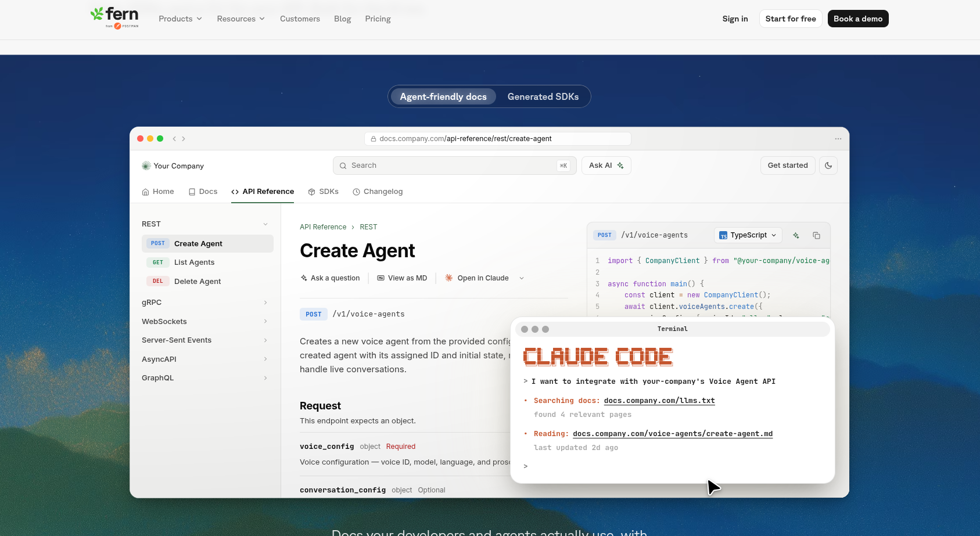Click the Book a demo button
This screenshot has height=536, width=980.
[858, 19]
